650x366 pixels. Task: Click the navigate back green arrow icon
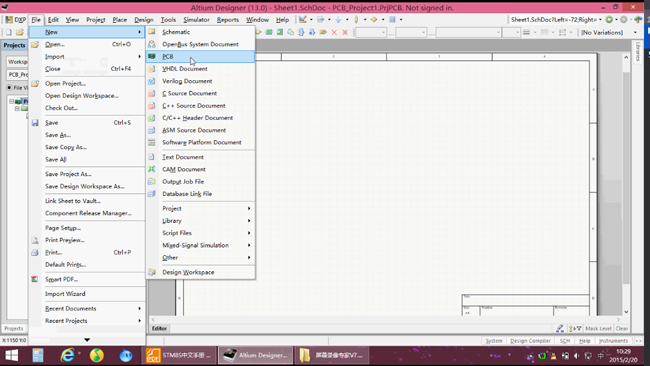609,19
